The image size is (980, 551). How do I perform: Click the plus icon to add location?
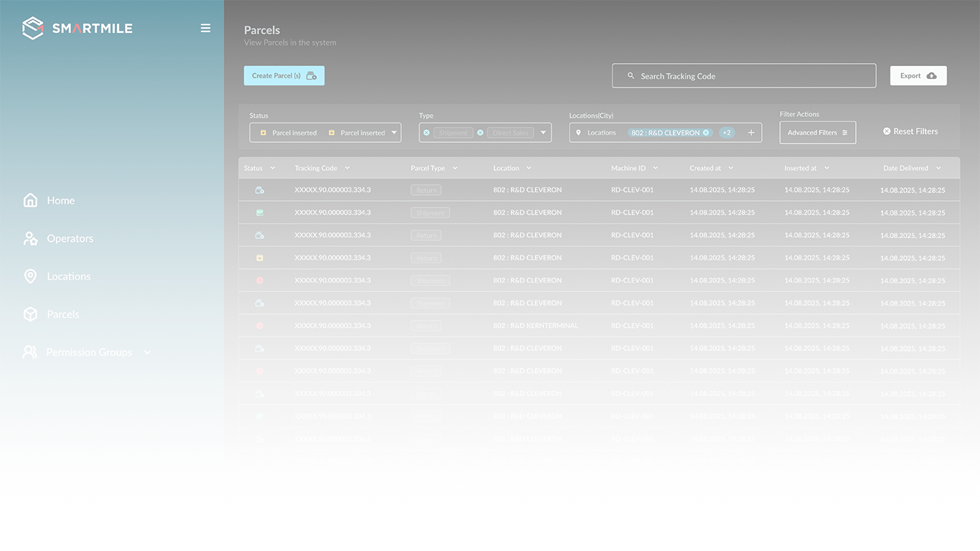(751, 133)
